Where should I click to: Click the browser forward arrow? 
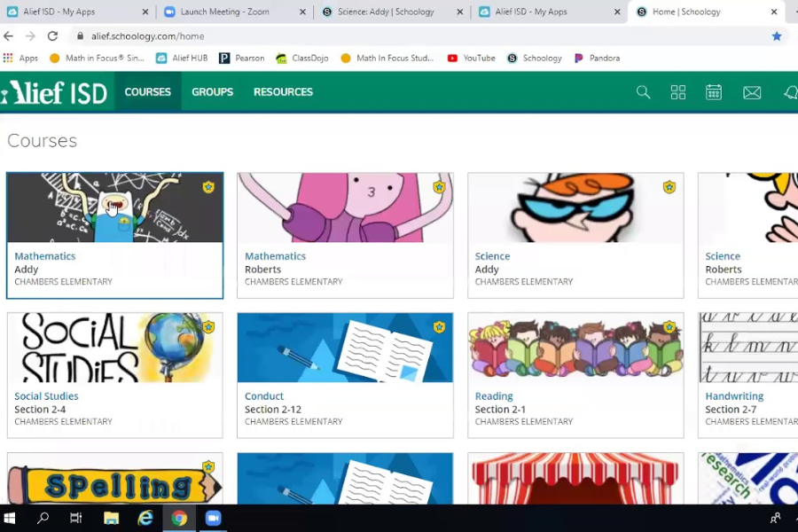pos(30,36)
